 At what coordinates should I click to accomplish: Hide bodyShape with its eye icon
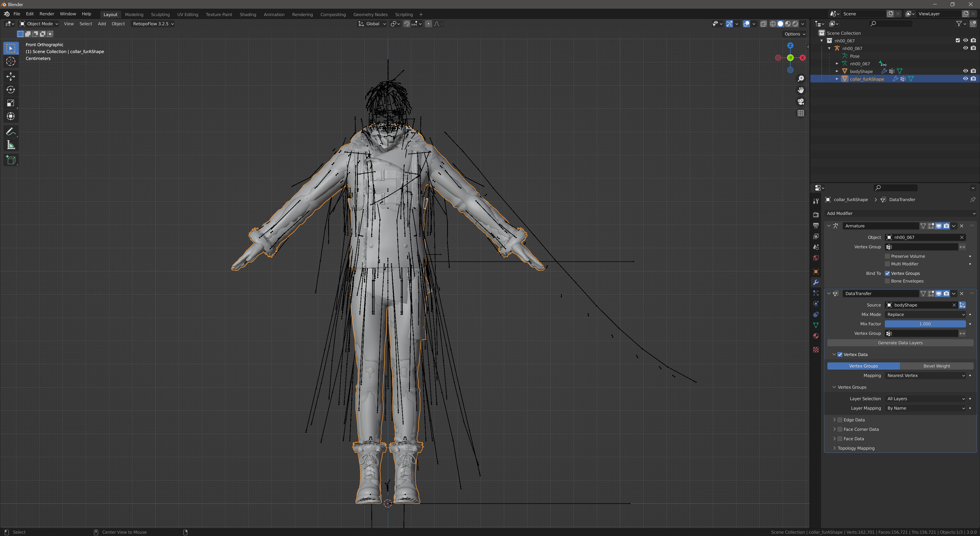pyautogui.click(x=965, y=71)
